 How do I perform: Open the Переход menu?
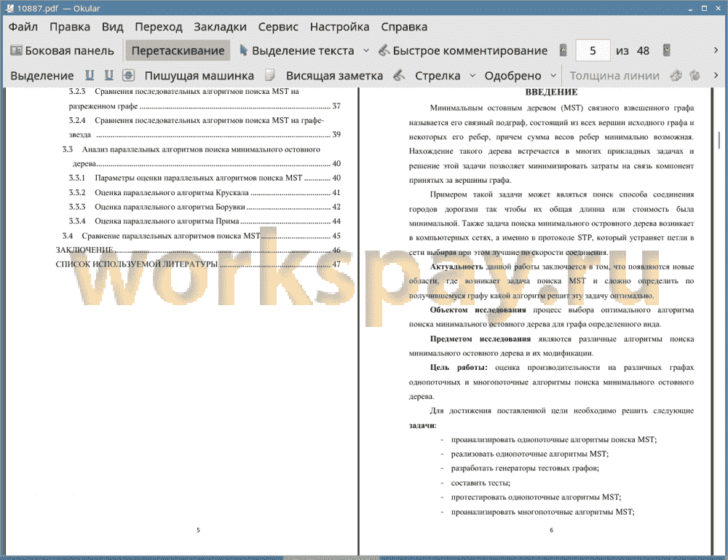point(158,27)
